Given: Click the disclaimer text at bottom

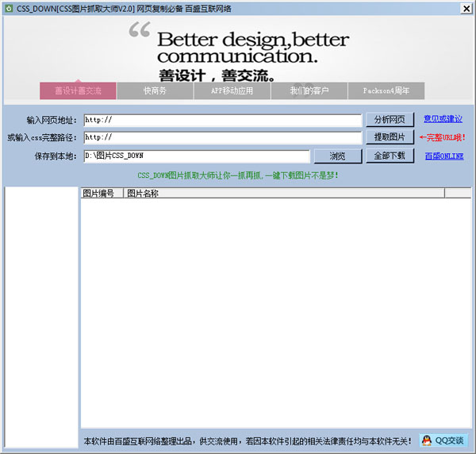Looking at the screenshot, I should [x=248, y=441].
